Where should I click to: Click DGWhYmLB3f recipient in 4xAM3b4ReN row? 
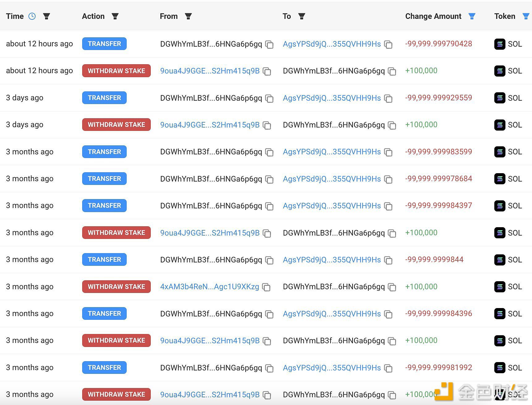[x=334, y=287]
